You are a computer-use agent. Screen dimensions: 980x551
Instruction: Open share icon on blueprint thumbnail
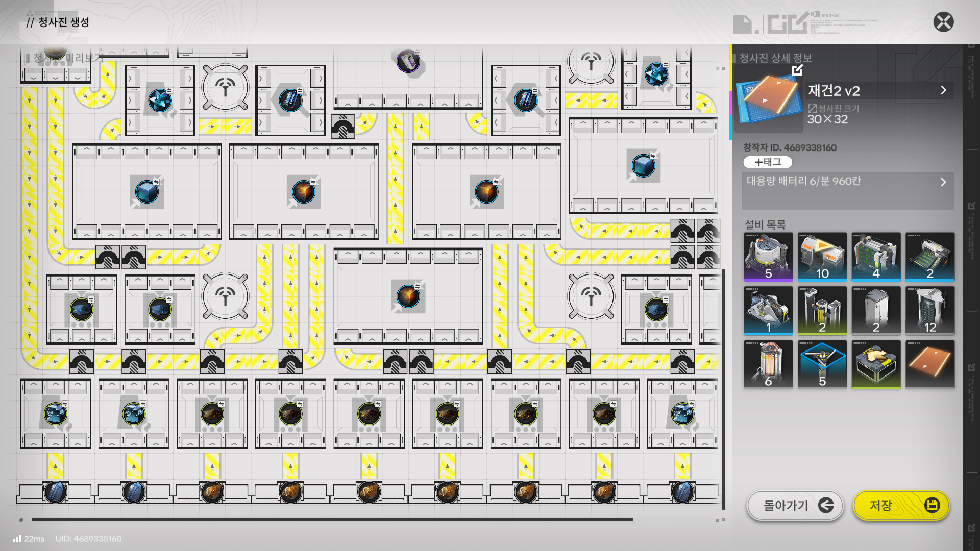[797, 70]
